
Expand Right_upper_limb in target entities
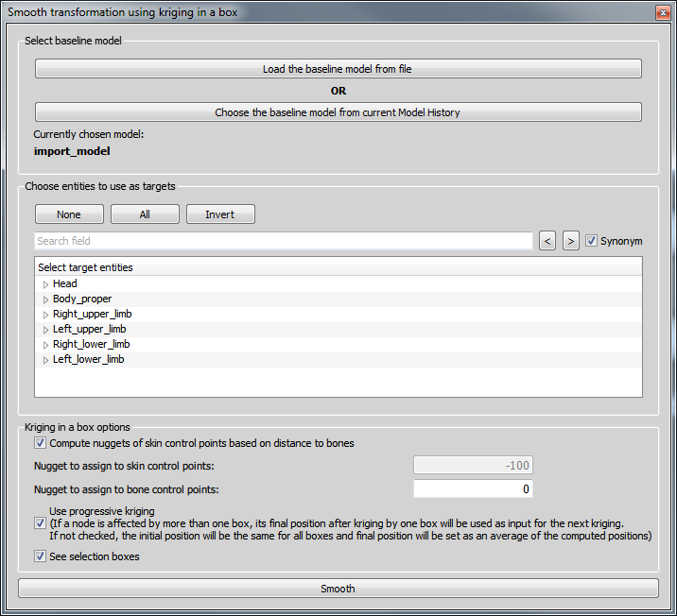pyautogui.click(x=45, y=315)
